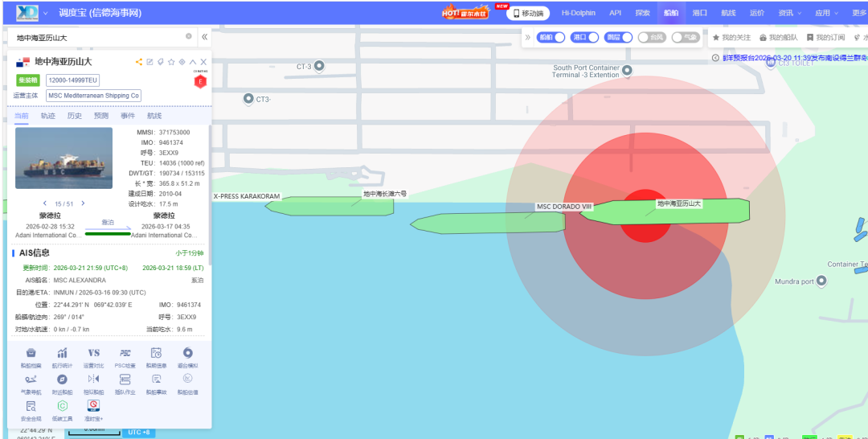Open the 船舶档案 ship archive icon
Image resolution: width=868 pixels, height=439 pixels.
coord(31,354)
